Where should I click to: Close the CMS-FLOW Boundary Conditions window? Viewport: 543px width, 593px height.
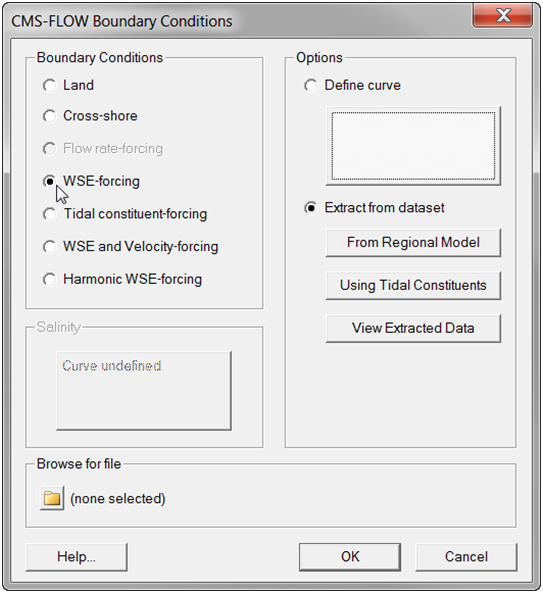(x=503, y=16)
